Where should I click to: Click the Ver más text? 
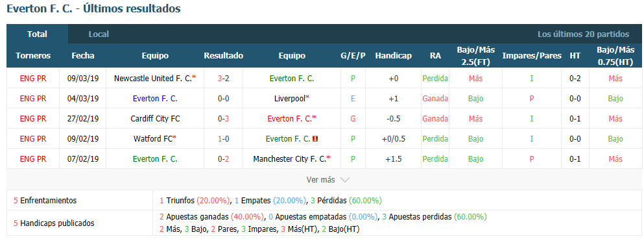click(x=320, y=180)
